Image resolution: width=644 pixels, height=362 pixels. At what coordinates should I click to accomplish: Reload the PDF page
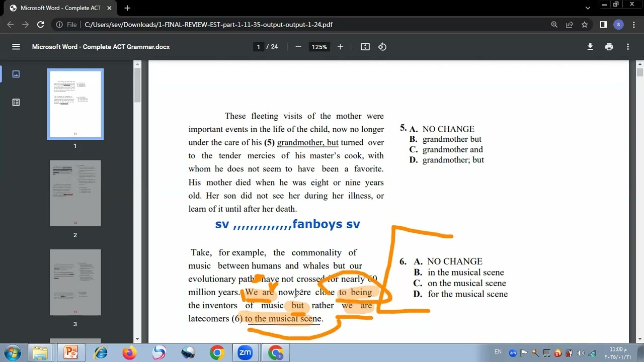(41, 25)
